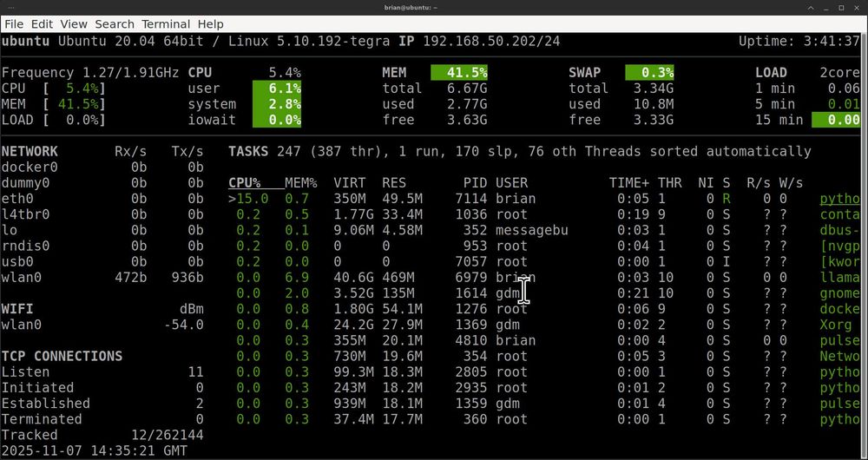Select the process row with PID 2805

544,372
